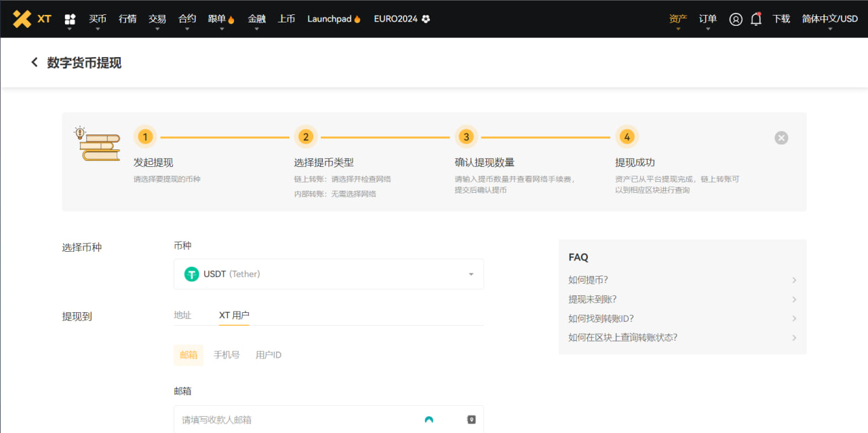Open the 简体中文/USD language and currency selector

point(830,20)
